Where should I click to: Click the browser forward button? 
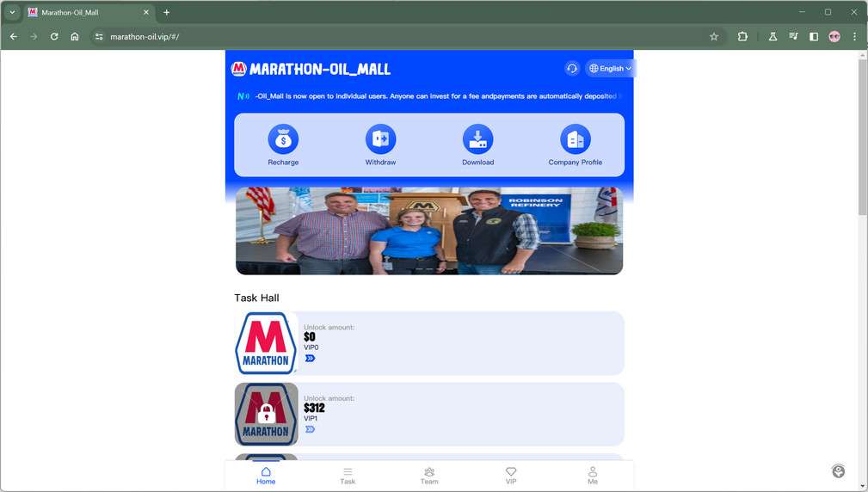[34, 36]
